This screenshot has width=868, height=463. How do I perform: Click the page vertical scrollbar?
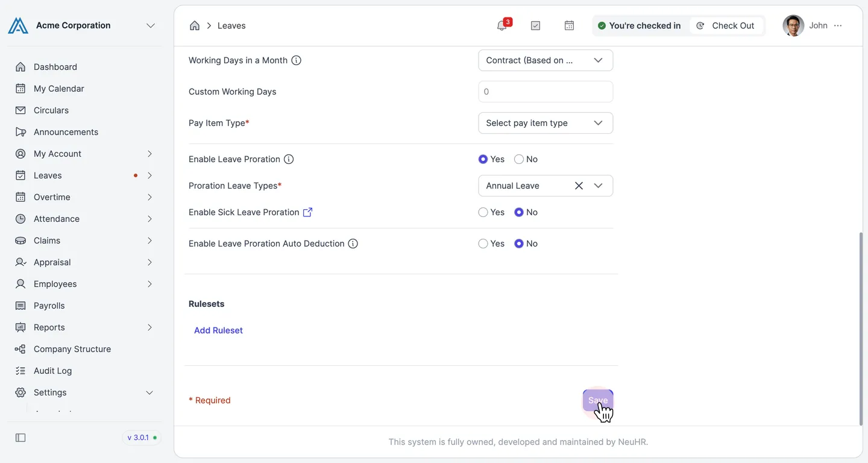click(x=860, y=329)
